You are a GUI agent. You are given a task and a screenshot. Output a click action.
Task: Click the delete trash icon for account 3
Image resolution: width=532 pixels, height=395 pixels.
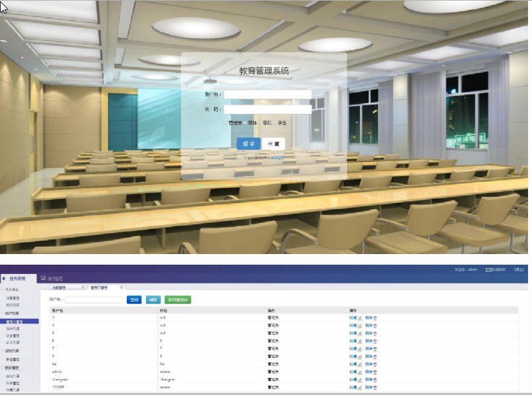click(375, 318)
